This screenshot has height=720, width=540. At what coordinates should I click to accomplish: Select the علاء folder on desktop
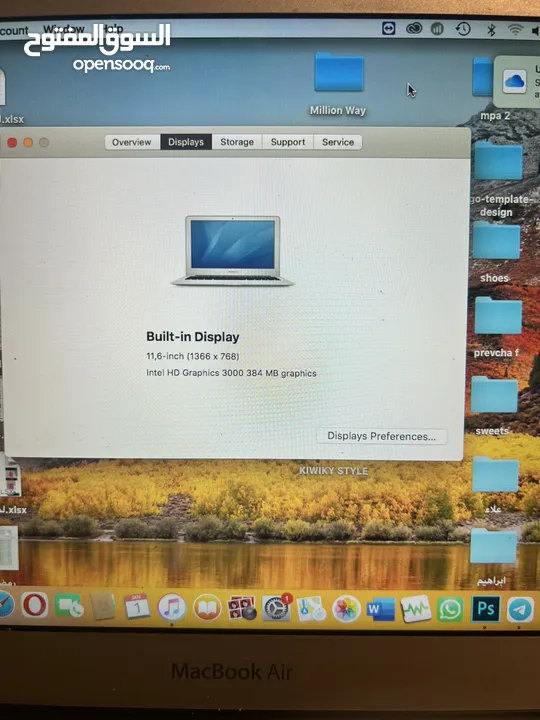tap(495, 474)
